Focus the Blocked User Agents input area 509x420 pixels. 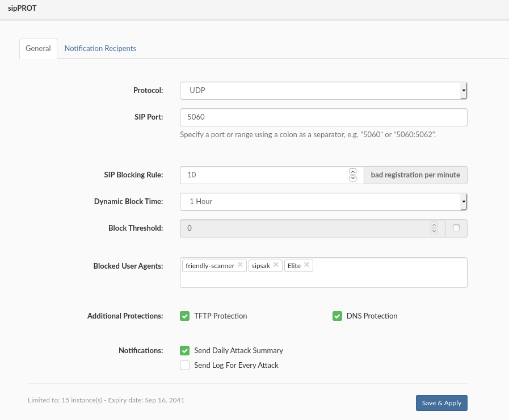click(x=386, y=277)
